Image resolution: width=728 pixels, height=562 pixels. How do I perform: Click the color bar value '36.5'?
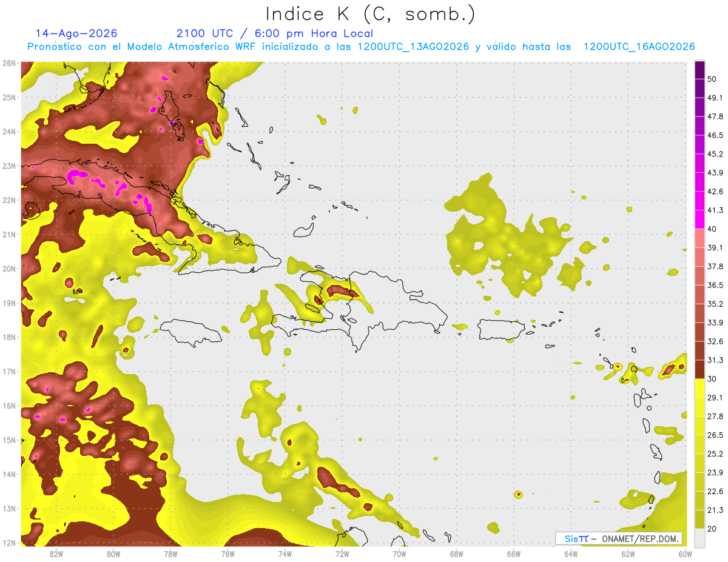click(x=715, y=286)
